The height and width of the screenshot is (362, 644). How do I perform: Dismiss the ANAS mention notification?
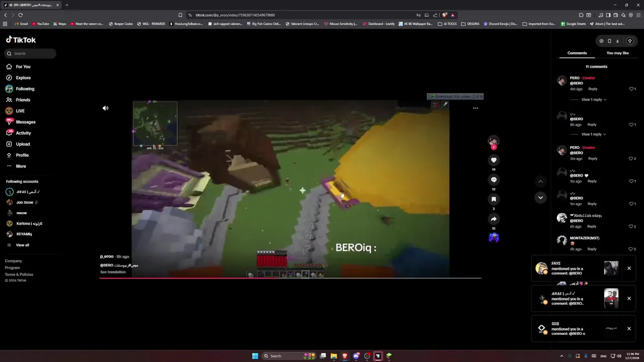[x=629, y=299]
